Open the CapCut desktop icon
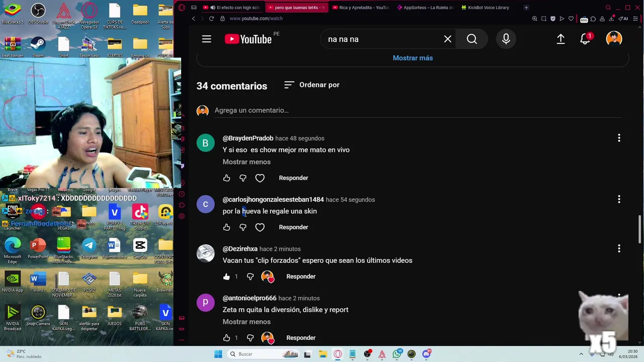Image resolution: width=644 pixels, height=362 pixels. click(x=140, y=248)
